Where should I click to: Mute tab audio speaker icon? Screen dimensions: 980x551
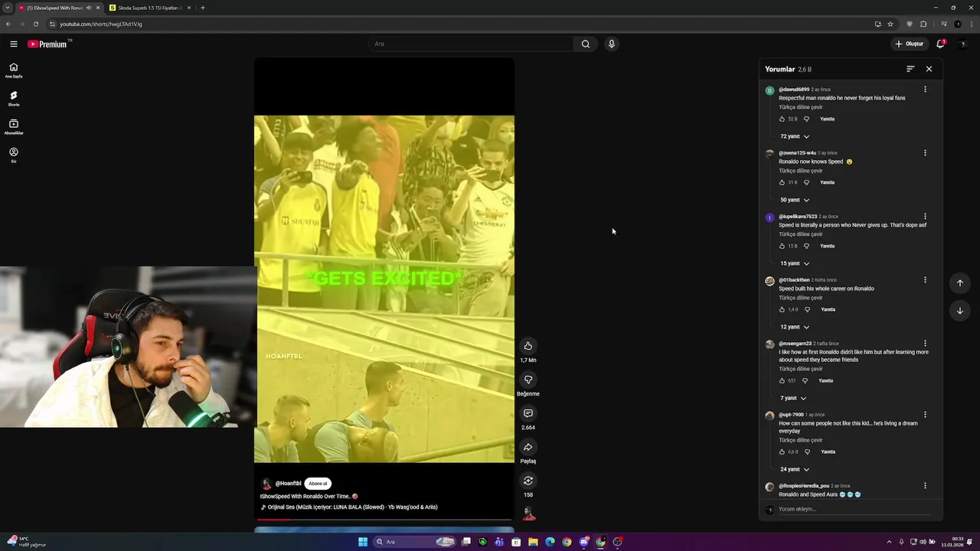click(89, 8)
